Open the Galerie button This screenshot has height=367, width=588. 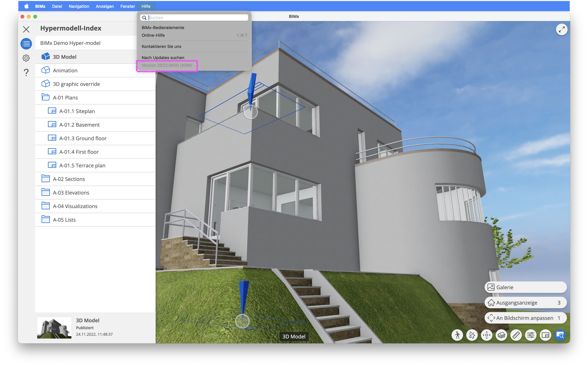[526, 287]
